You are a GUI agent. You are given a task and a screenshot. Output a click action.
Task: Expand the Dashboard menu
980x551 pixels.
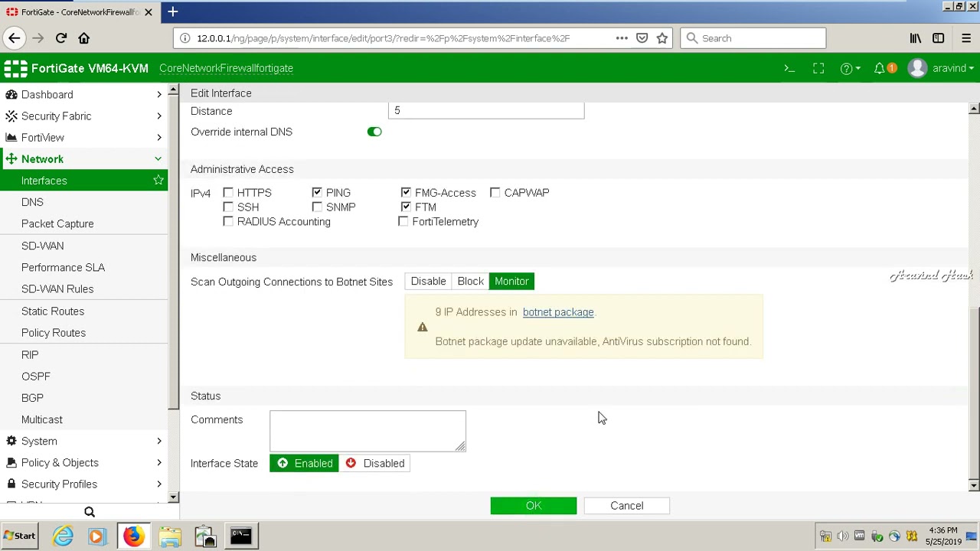[x=84, y=95]
